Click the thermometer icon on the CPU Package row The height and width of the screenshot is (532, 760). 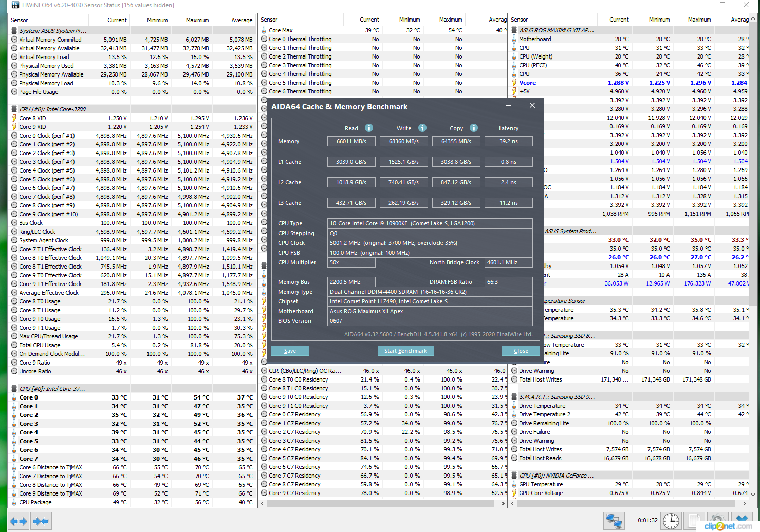tap(14, 502)
